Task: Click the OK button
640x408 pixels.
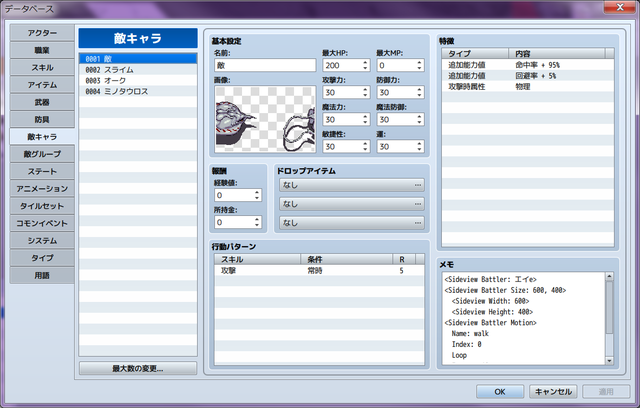Action: tap(500, 392)
